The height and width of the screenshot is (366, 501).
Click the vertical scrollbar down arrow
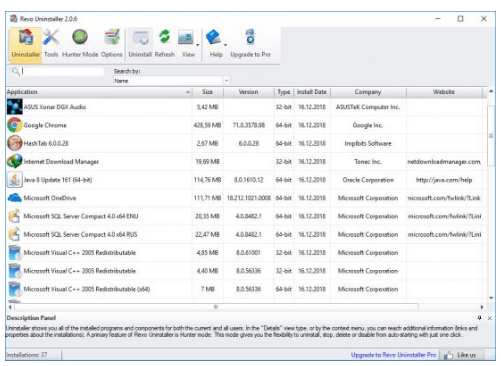(491, 298)
